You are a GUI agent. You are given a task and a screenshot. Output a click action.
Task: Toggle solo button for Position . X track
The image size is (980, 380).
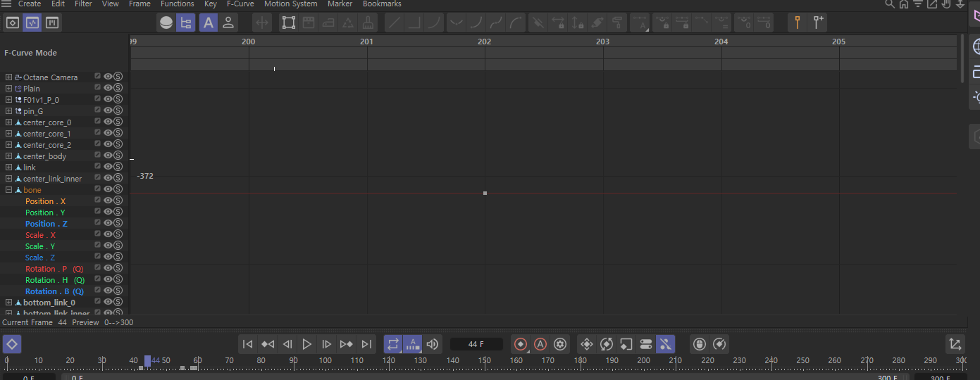[118, 201]
